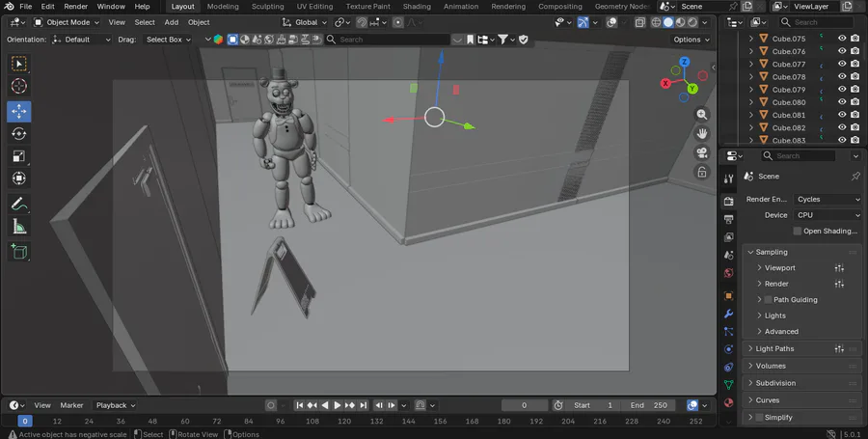This screenshot has width=868, height=439.
Task: Click the End frame field
Action: (x=649, y=405)
